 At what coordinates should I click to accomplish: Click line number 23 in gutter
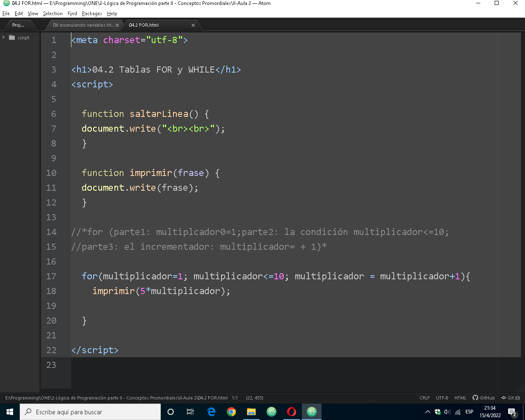click(x=51, y=365)
